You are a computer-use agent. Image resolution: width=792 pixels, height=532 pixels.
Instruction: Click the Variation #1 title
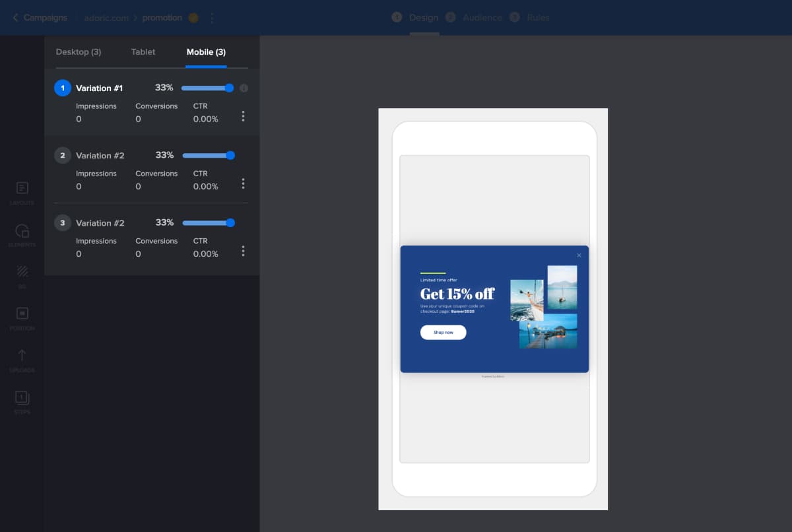[99, 88]
